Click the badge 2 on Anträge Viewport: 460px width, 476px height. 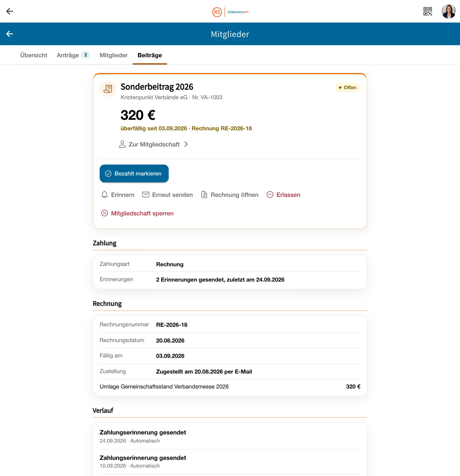86,55
